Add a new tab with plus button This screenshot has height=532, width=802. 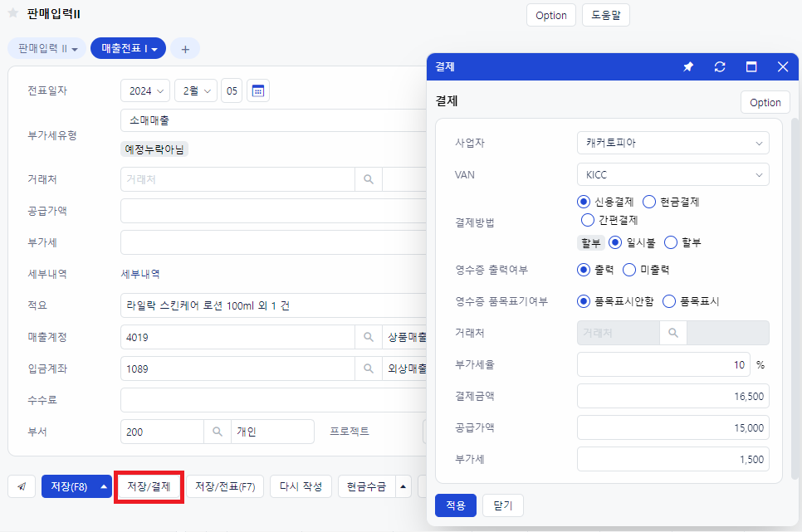(x=185, y=49)
